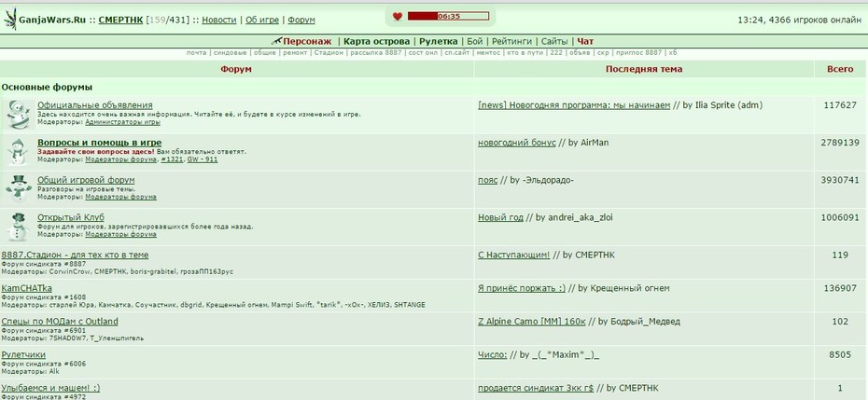
Task: Open the Официальные объявления forum
Action: (x=94, y=105)
